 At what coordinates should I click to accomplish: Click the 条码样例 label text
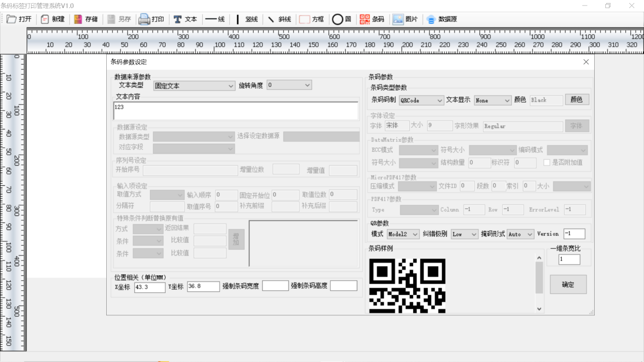(x=381, y=249)
